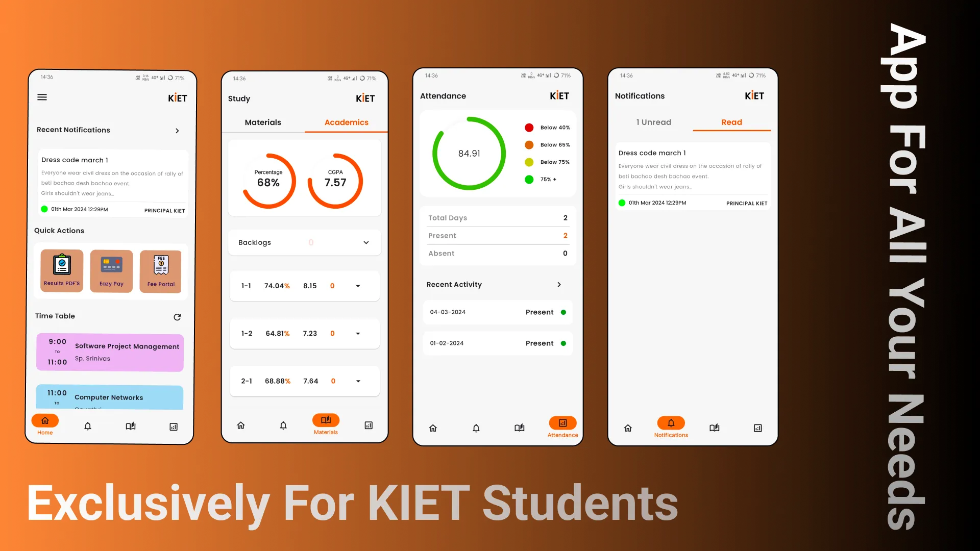Expand semester 1-2 result row

[359, 333]
